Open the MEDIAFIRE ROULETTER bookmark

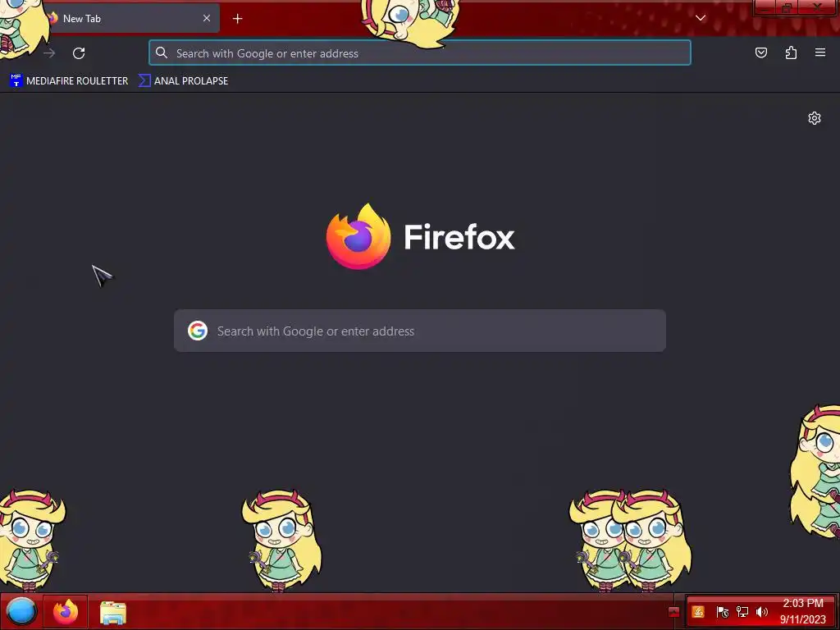click(69, 81)
